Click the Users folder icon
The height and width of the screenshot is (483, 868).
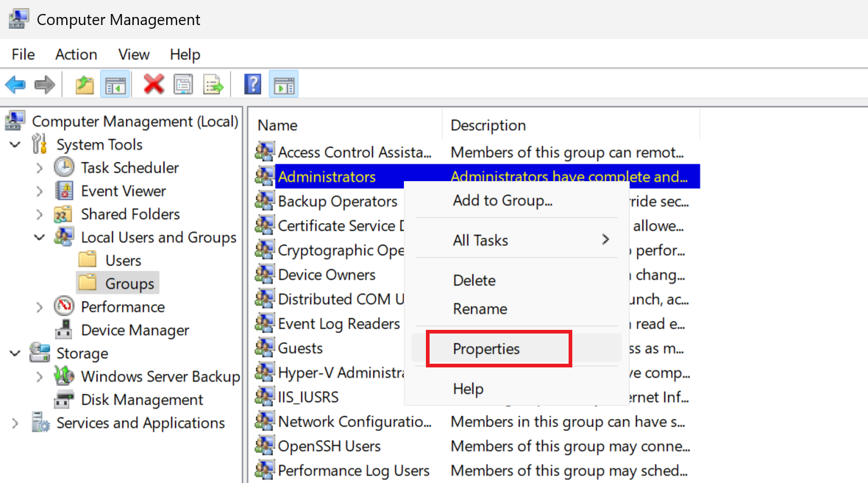pyautogui.click(x=88, y=260)
